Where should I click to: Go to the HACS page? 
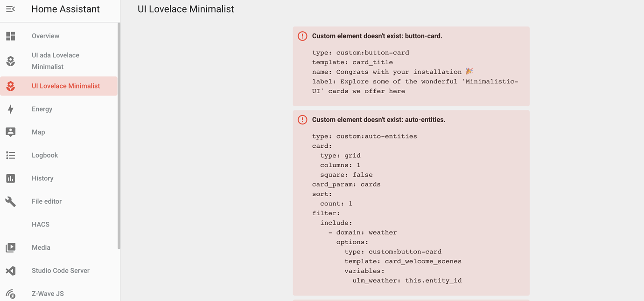41,225
